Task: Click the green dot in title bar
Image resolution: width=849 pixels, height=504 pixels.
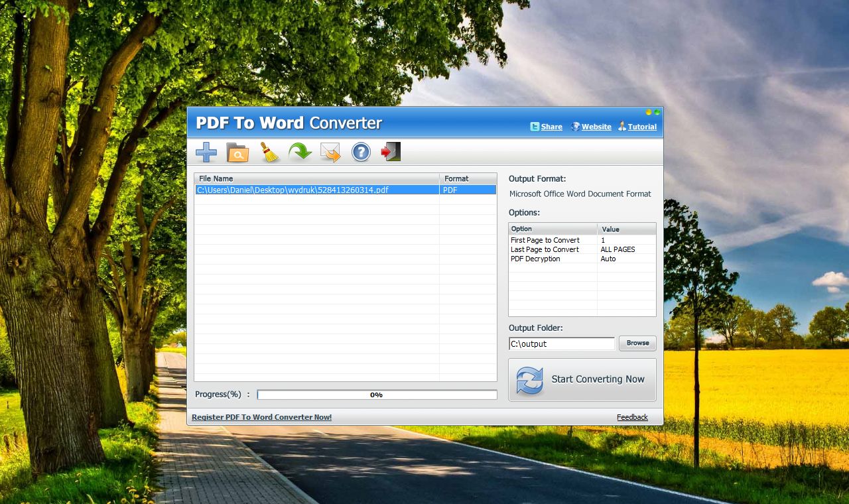Action: 657,112
